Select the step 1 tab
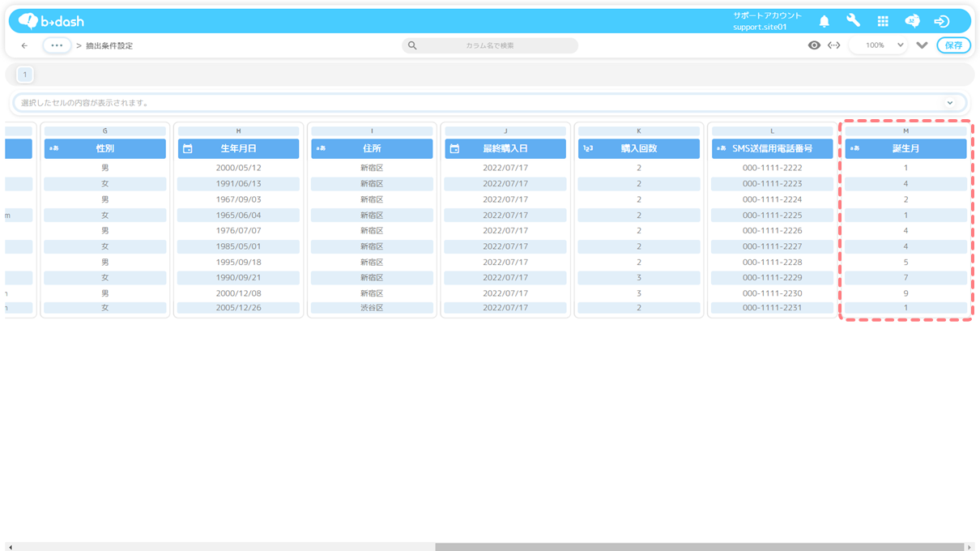 (25, 75)
